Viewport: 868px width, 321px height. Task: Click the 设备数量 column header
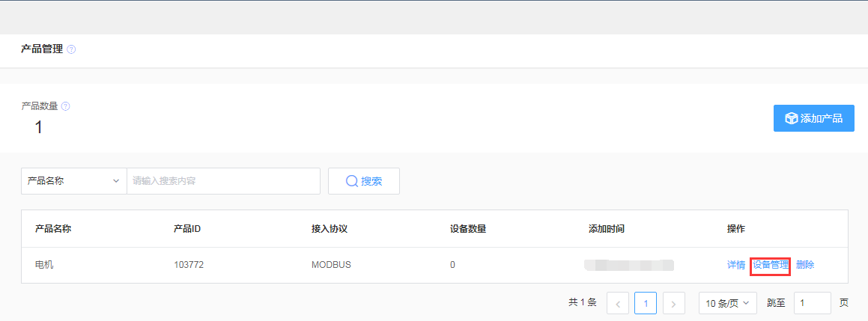pyautogui.click(x=468, y=228)
